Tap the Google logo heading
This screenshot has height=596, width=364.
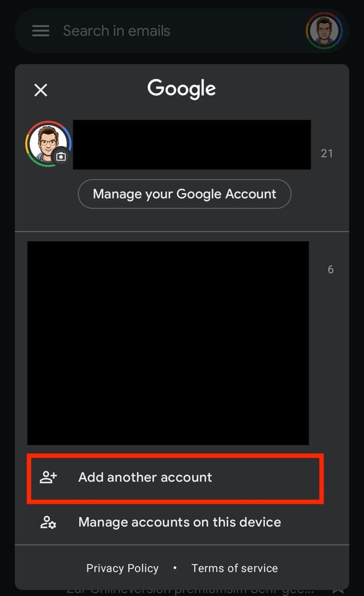(182, 89)
